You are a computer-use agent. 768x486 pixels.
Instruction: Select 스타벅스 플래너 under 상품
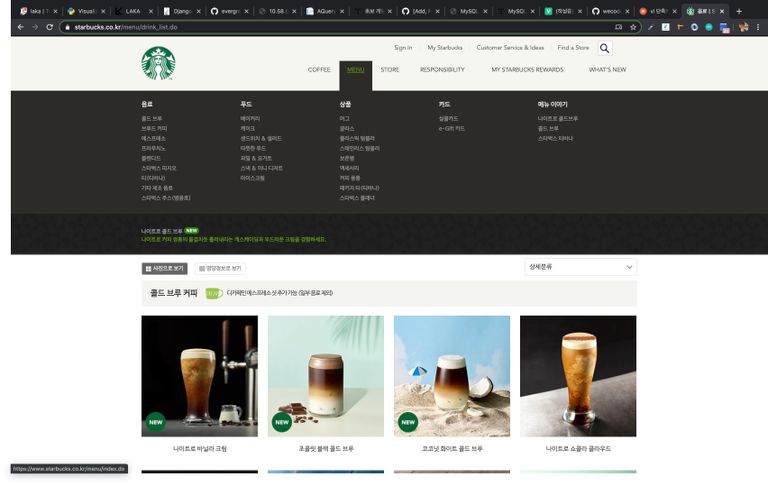pyautogui.click(x=357, y=198)
